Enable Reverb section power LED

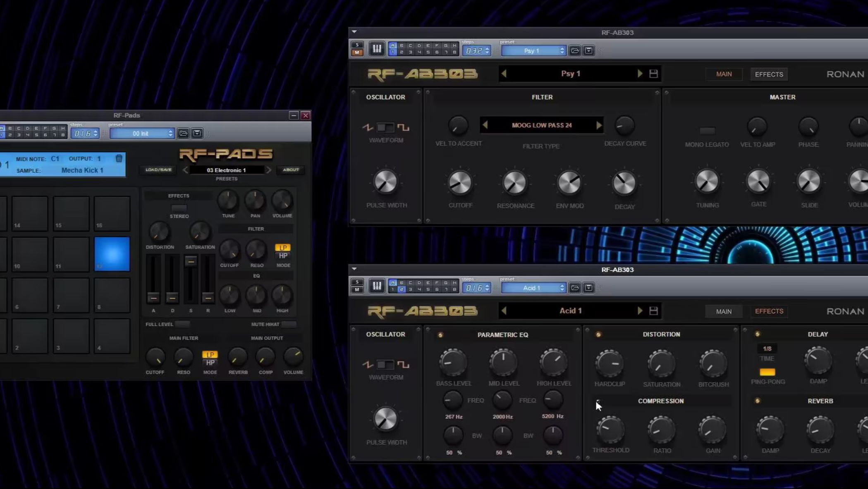click(x=758, y=401)
